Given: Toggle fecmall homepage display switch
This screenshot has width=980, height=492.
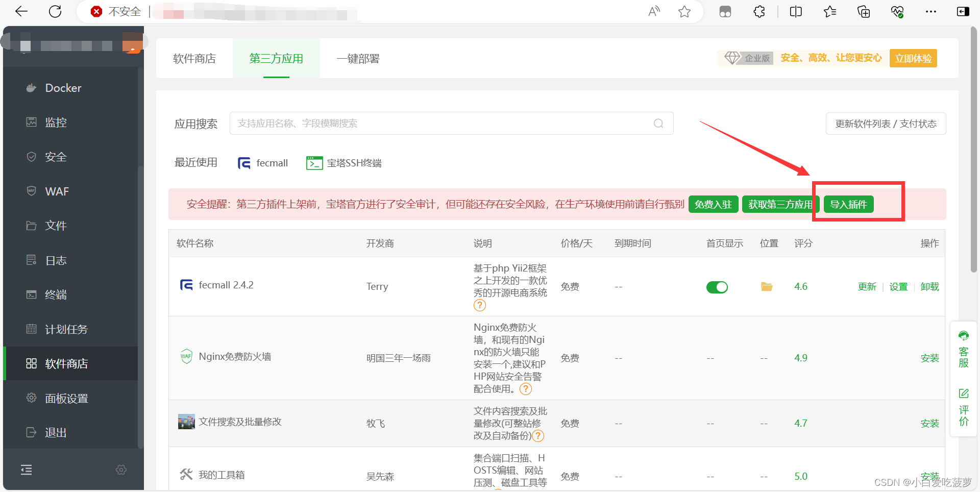Looking at the screenshot, I should click(717, 287).
